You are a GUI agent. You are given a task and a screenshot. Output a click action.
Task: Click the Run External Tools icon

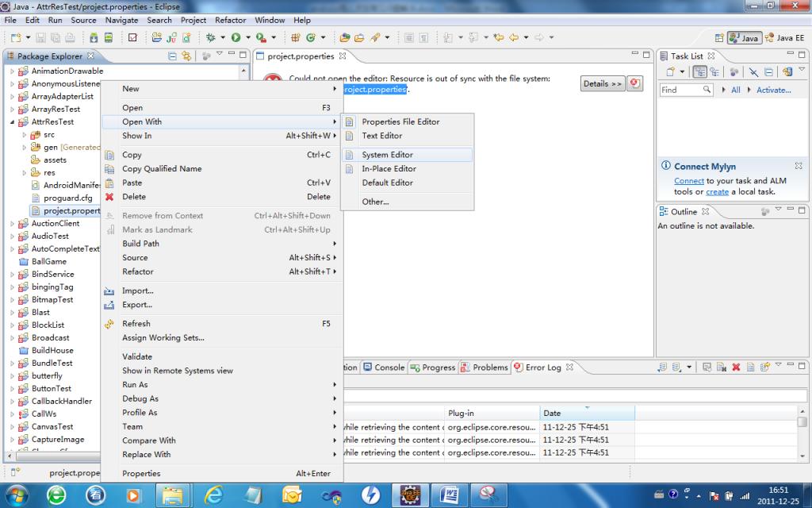pos(261,37)
